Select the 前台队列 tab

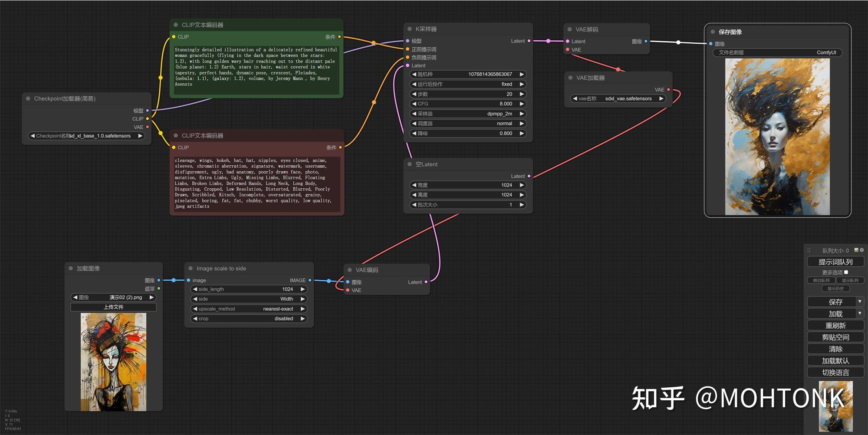click(821, 280)
